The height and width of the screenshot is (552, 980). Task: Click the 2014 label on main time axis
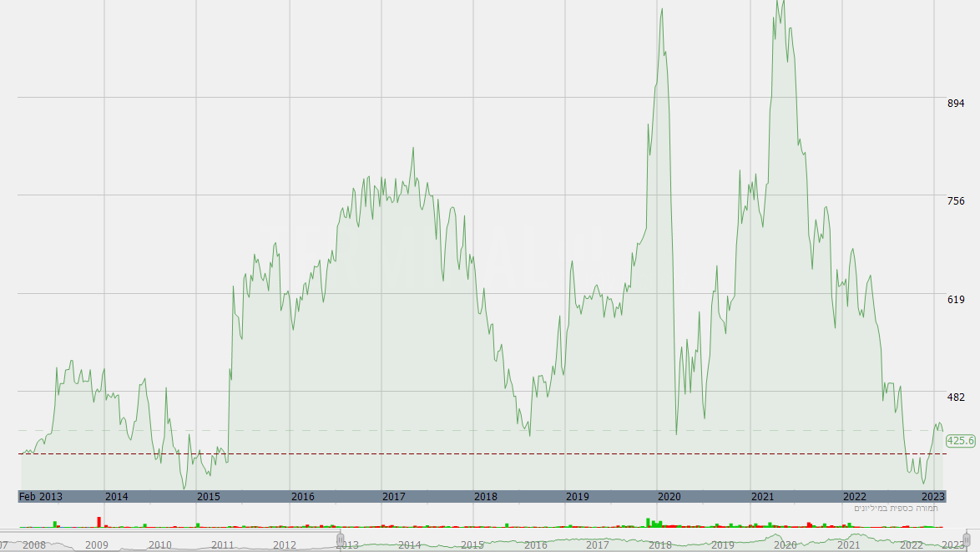[x=116, y=496]
